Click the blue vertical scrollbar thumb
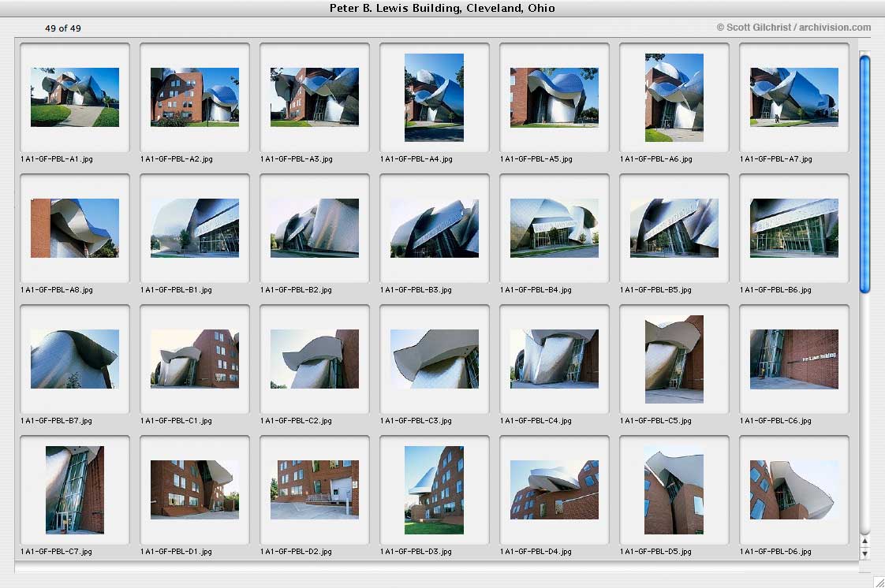The width and height of the screenshot is (885, 588). [864, 173]
